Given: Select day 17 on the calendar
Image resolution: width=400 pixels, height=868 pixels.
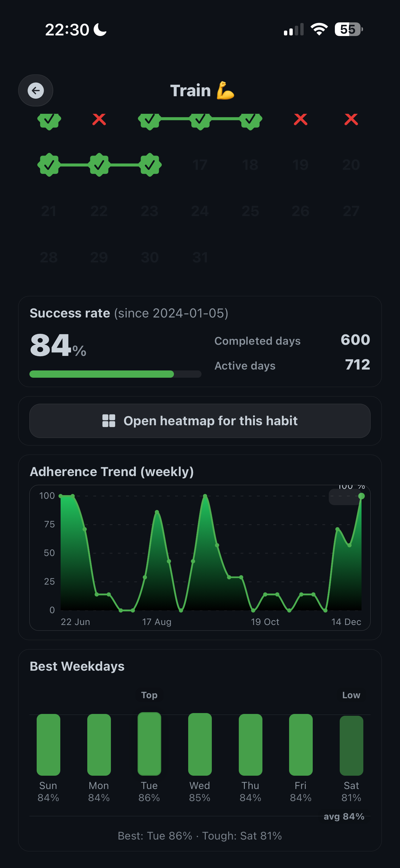Looking at the screenshot, I should click(200, 165).
